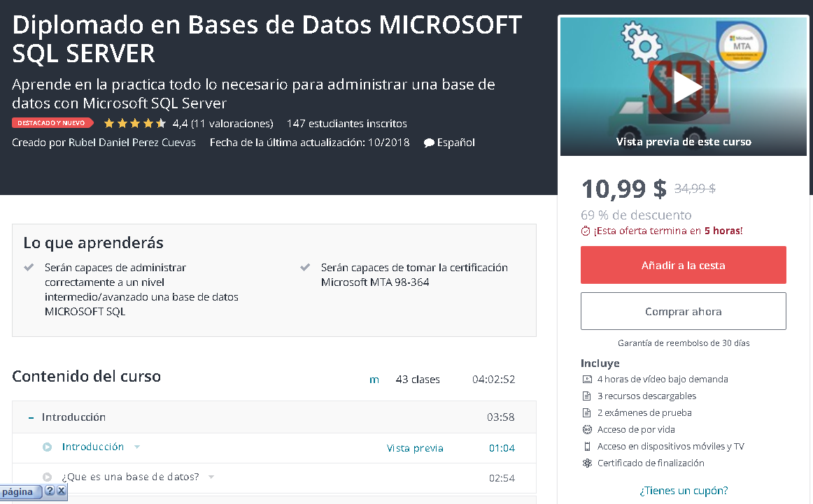Open the '¿Tienes un cupón?' link
The image size is (813, 504).
(x=683, y=490)
